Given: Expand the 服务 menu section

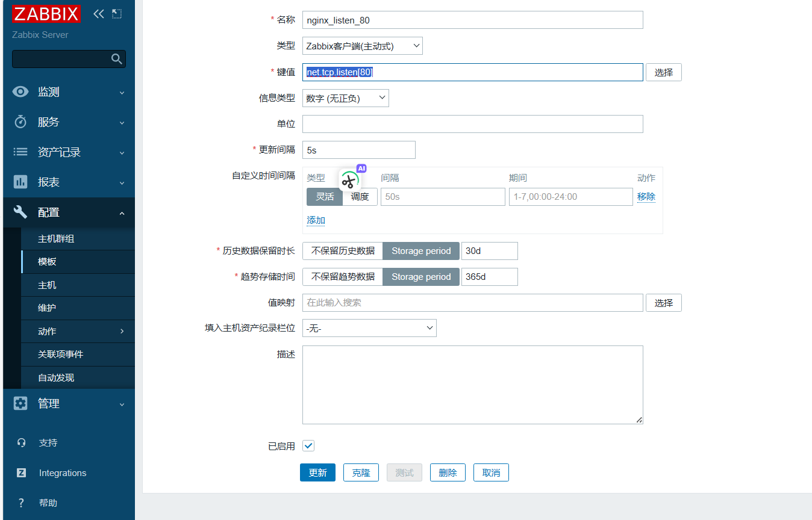Looking at the screenshot, I should point(122,122).
